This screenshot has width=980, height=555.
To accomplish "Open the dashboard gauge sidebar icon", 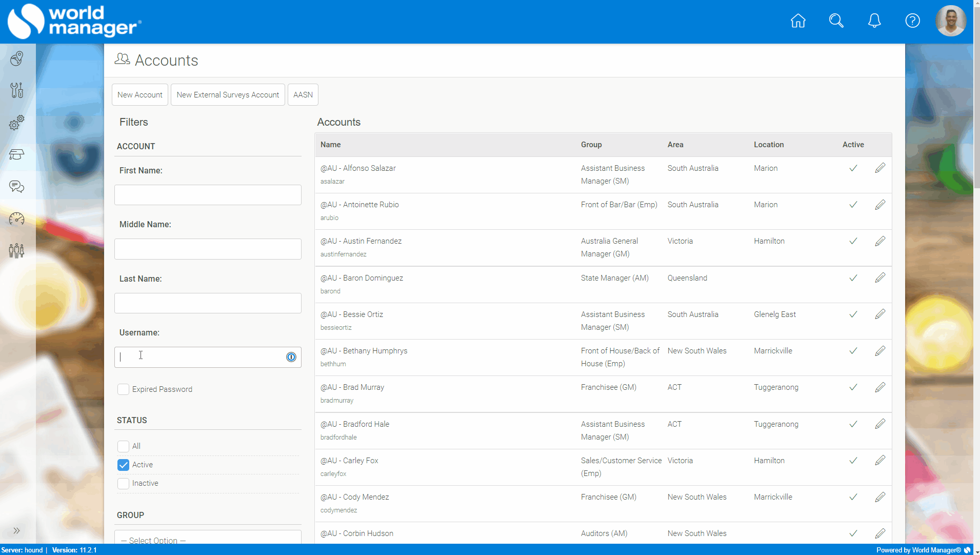I will click(17, 219).
